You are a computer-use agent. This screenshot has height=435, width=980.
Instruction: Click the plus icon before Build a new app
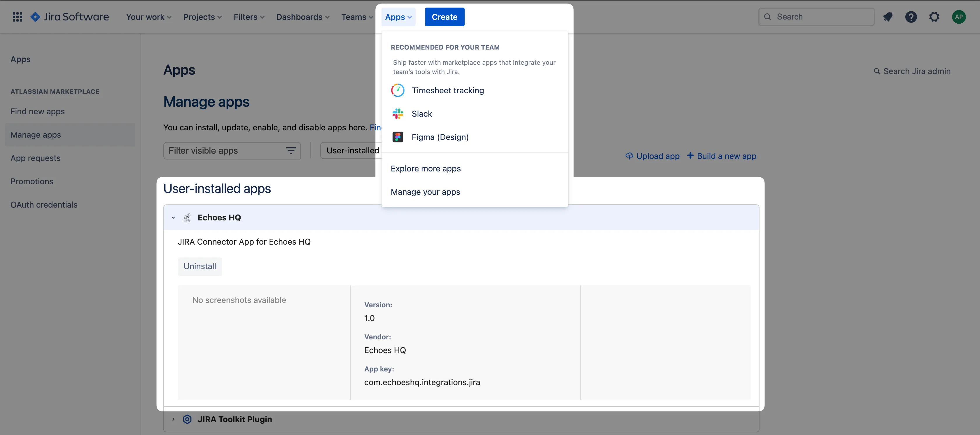[690, 155]
